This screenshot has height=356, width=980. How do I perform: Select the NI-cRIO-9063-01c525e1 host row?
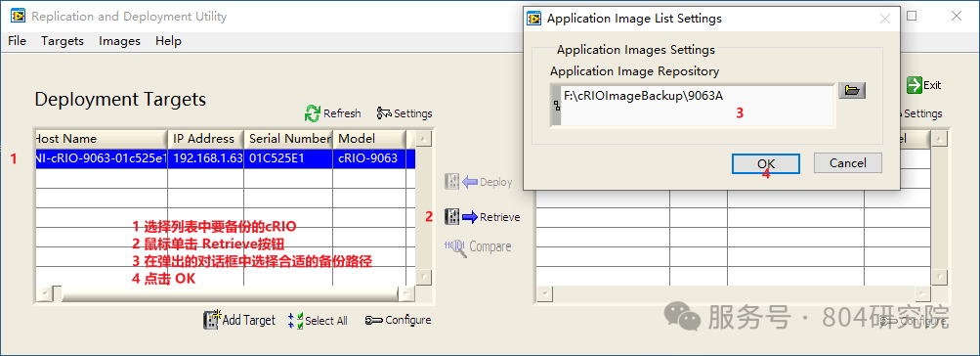(225, 158)
